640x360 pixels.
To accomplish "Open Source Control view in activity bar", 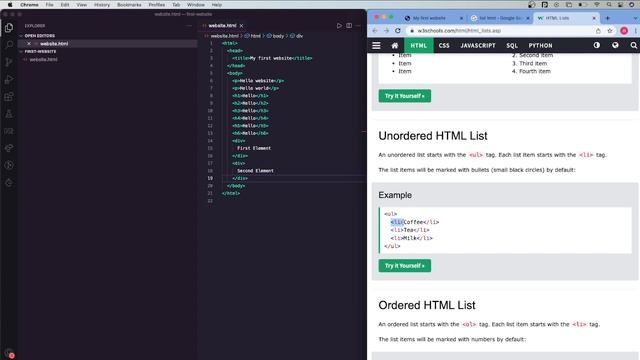I will pos(9,62).
